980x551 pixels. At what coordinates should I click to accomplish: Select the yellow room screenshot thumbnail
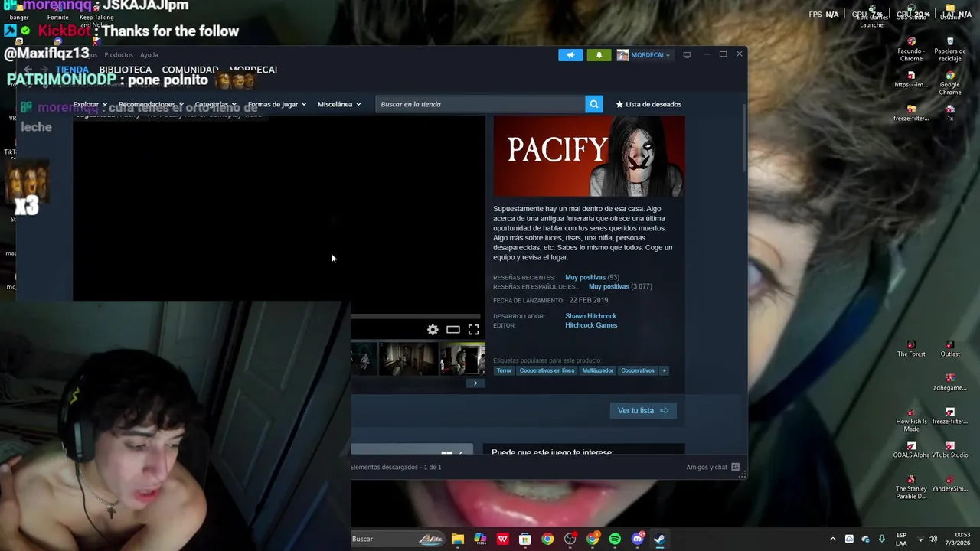coord(462,359)
